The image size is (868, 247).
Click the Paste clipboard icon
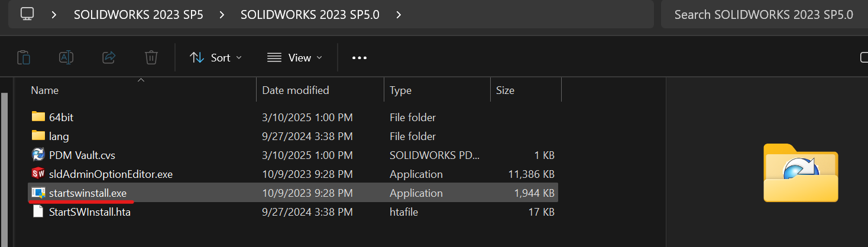click(24, 57)
